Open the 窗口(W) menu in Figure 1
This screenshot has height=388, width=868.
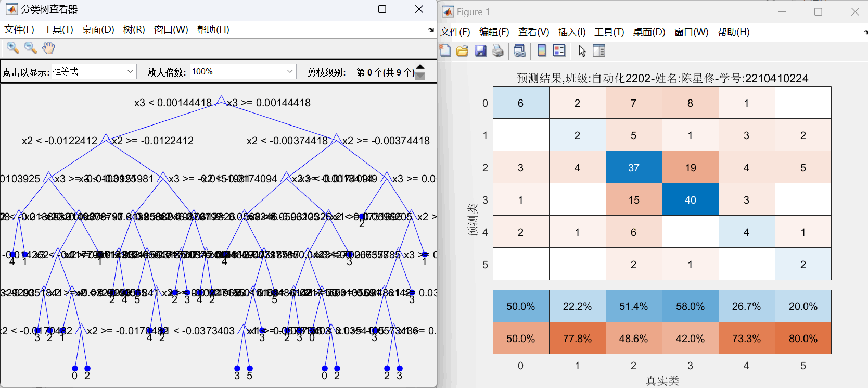tap(692, 32)
